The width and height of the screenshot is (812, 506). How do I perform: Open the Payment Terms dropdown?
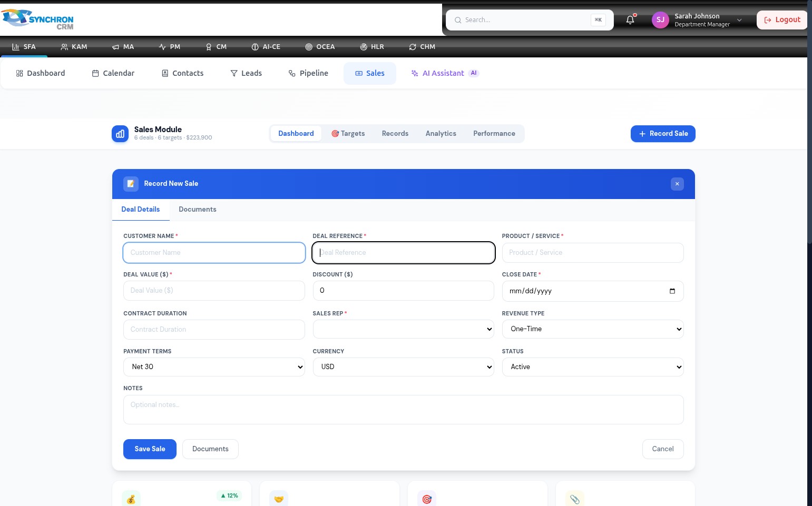214,367
